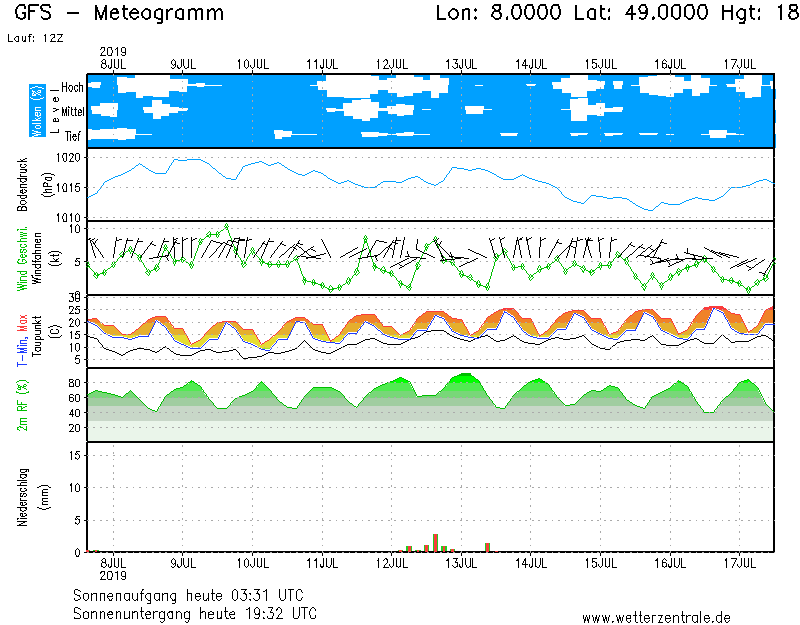Click the 10 tick on the wind axis
Screen dimensions: 800x625
pos(75,229)
